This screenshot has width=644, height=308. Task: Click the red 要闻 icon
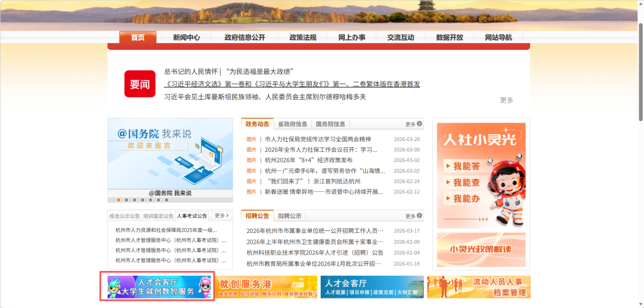[x=140, y=83]
